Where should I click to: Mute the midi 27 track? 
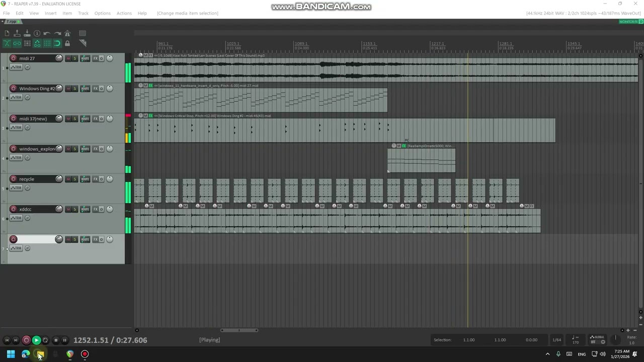(68, 58)
